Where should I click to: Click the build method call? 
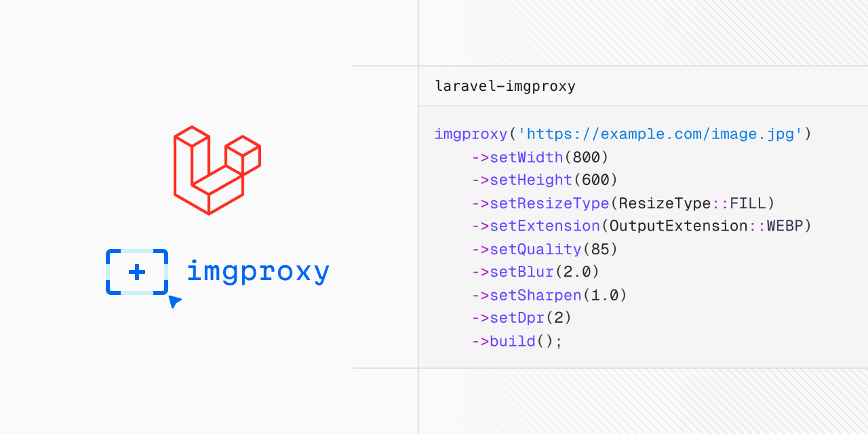point(512,341)
